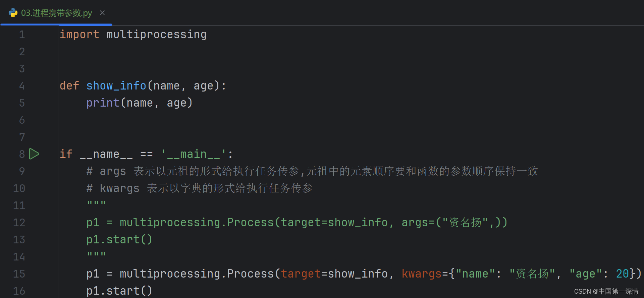Select the 03.进程携带参数.py tab
Viewport: 644px width, 298px height.
pyautogui.click(x=56, y=13)
